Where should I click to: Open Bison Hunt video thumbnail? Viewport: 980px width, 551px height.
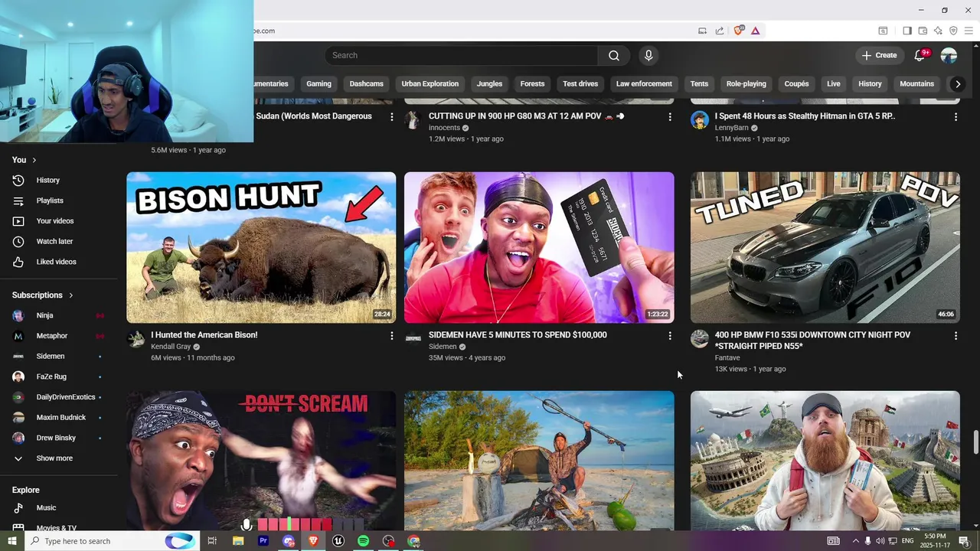tap(261, 247)
